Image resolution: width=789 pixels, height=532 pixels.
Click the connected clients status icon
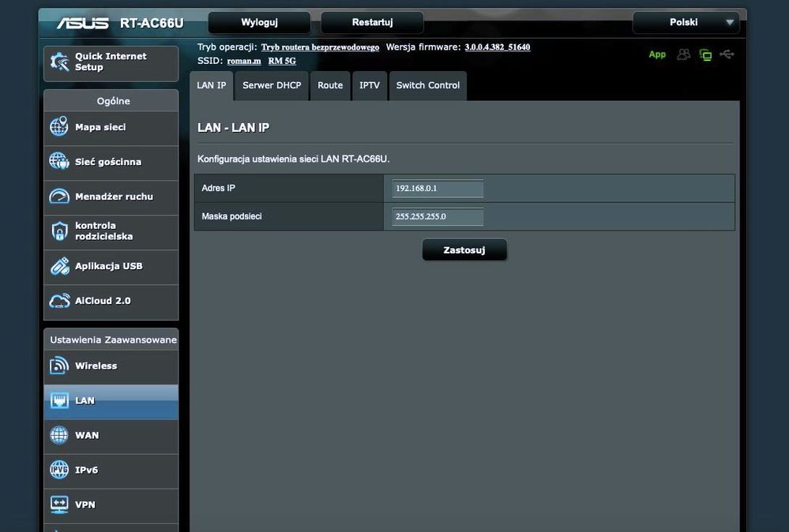pyautogui.click(x=683, y=54)
